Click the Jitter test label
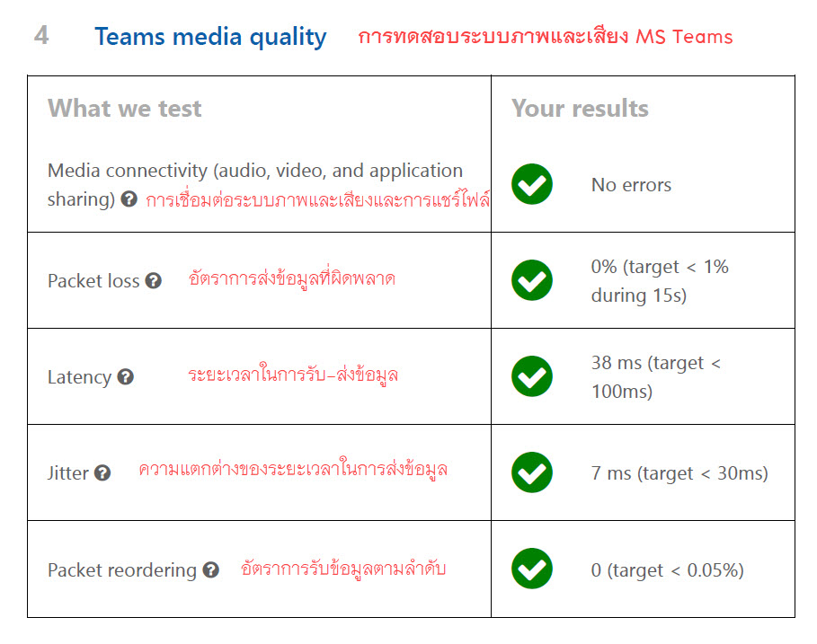Image resolution: width=817 pixels, height=644 pixels. [67, 473]
